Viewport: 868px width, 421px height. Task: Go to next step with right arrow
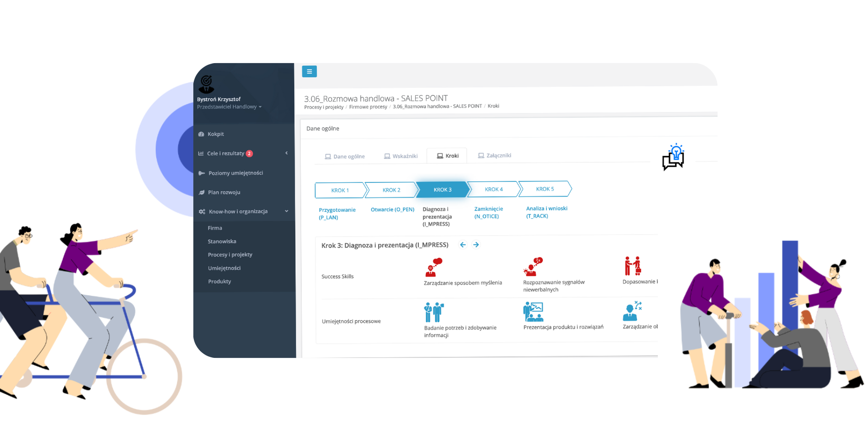coord(476,245)
